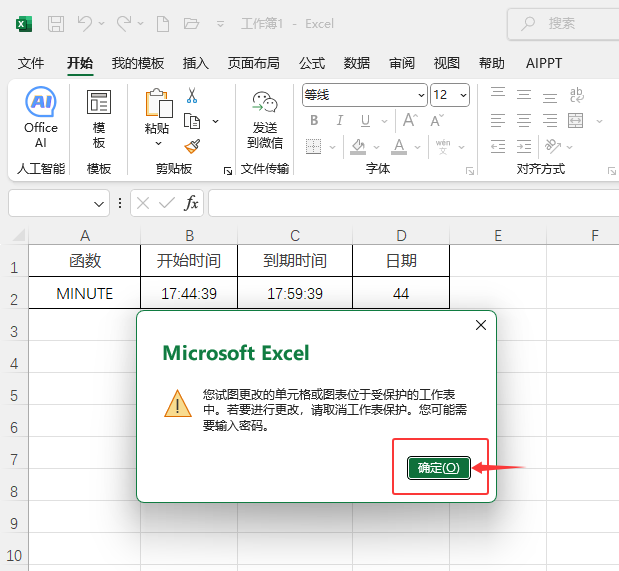
Task: Open the 文件 menu tab
Action: tap(31, 63)
